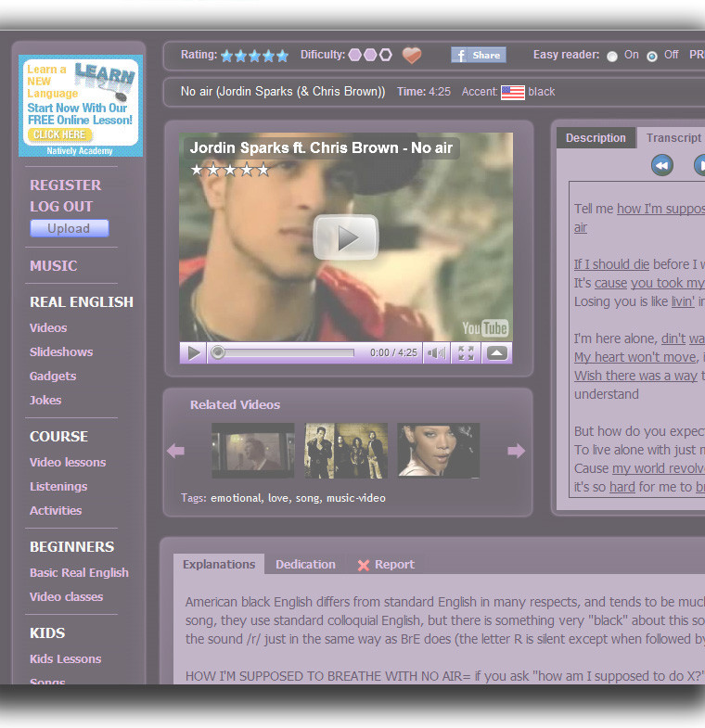Screen dimensions: 705x728
Task: Open the Description tab
Action: [x=596, y=138]
